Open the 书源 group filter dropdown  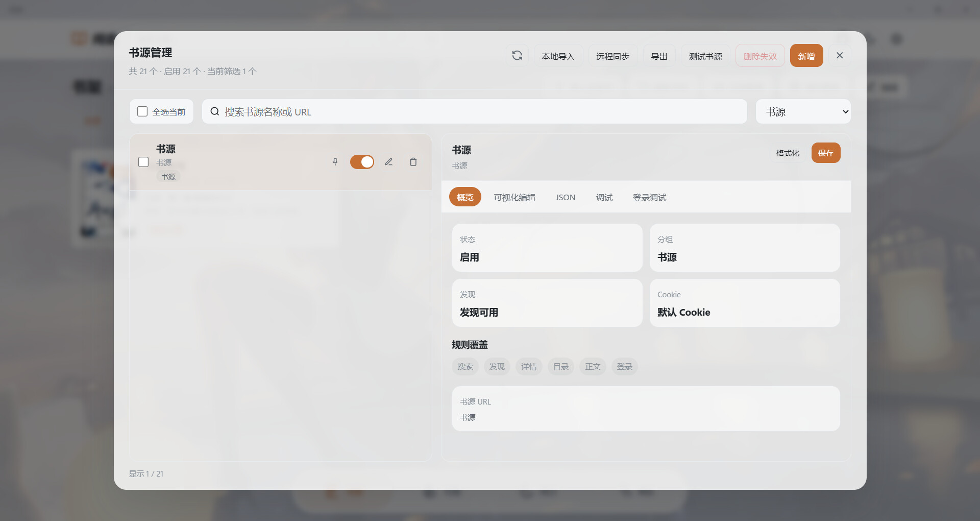coord(803,111)
